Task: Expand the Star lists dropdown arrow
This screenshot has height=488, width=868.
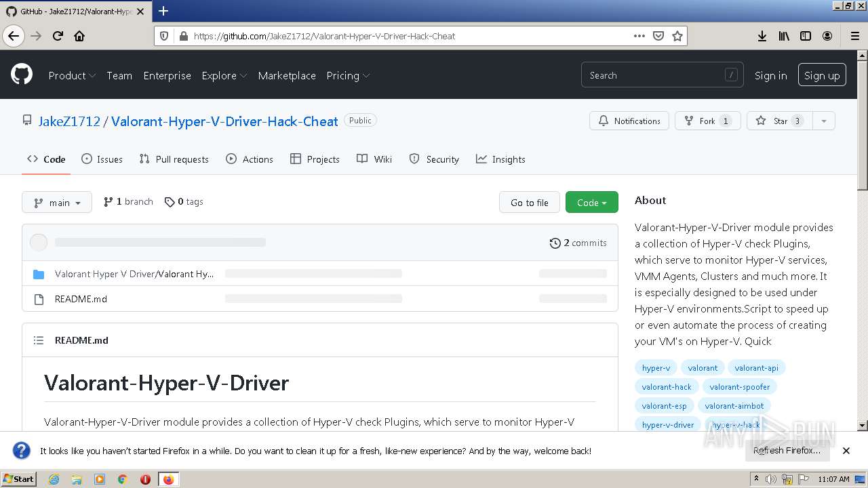Action: click(x=824, y=121)
